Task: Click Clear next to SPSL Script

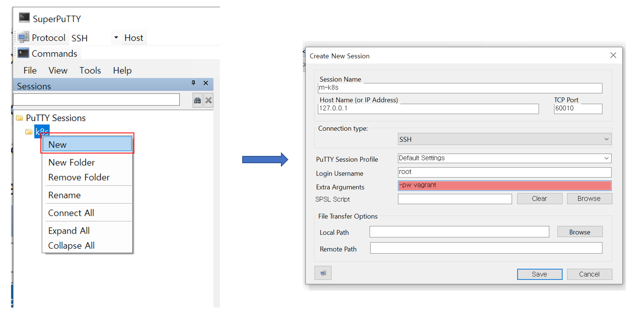Action: [539, 198]
